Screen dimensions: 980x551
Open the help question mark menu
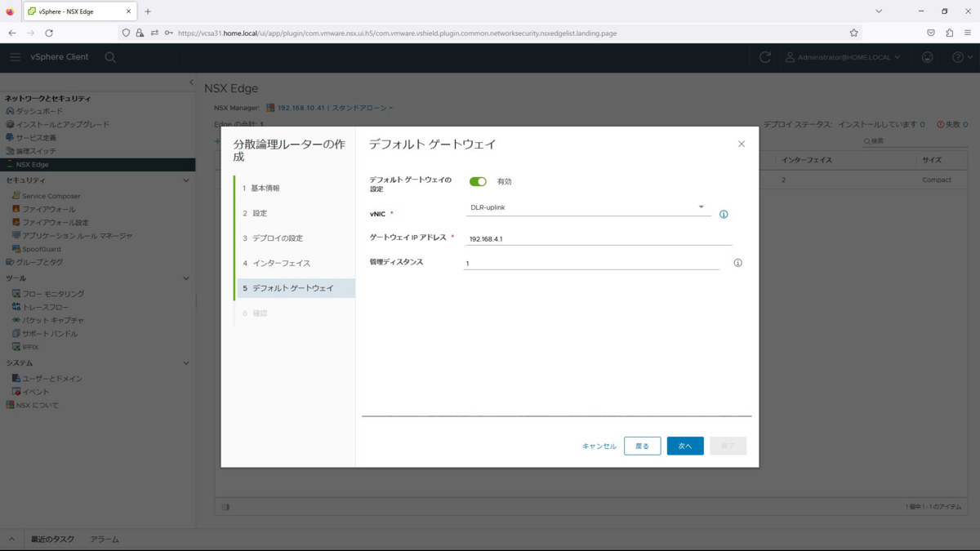[962, 57]
